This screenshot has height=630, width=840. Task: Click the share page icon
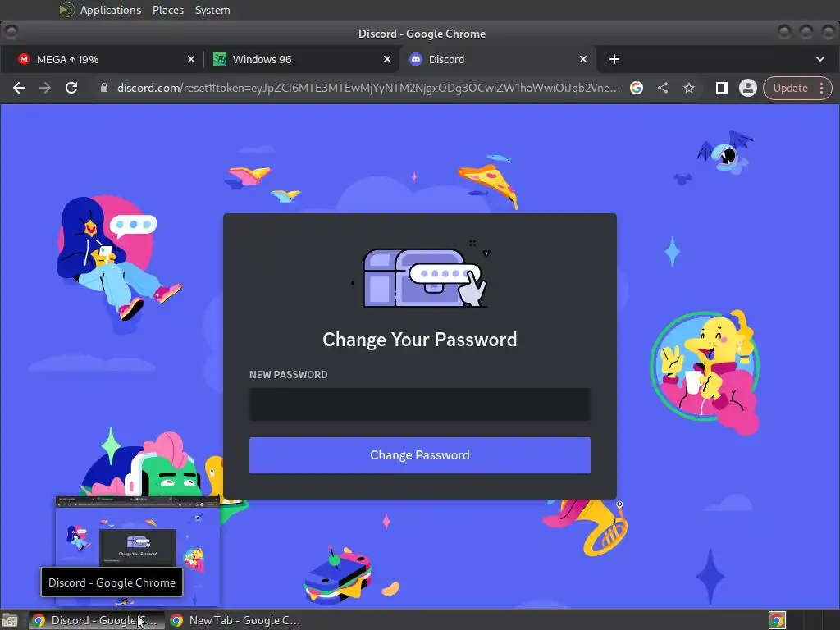coord(663,88)
